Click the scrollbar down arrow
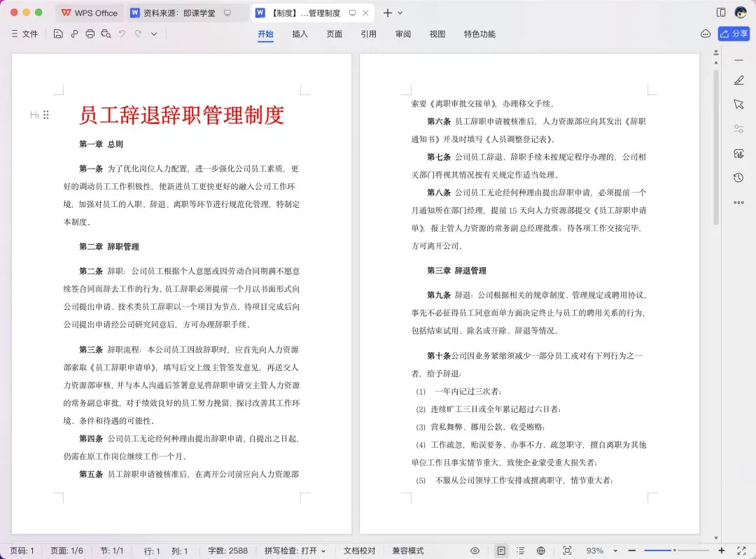756x559 pixels. (716, 538)
